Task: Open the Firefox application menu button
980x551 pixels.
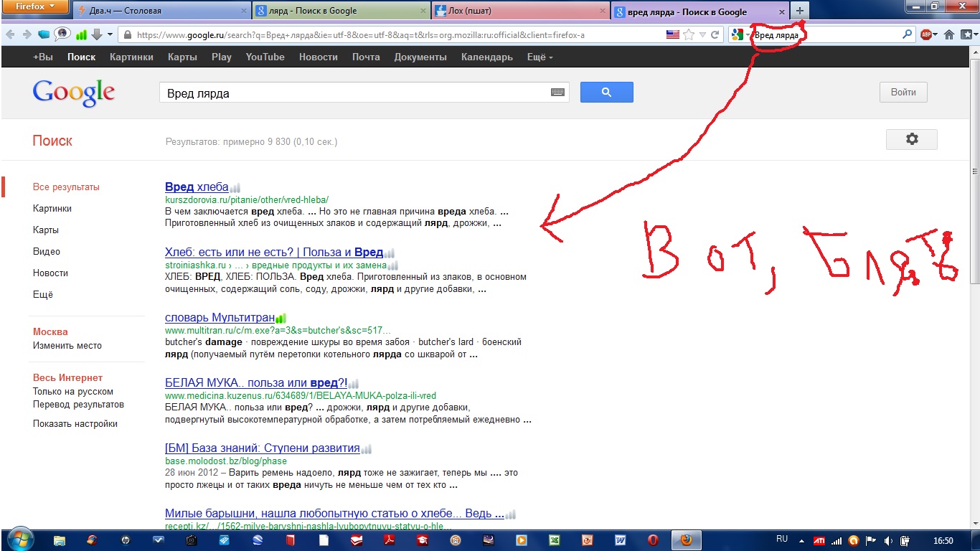Action: click(x=35, y=6)
